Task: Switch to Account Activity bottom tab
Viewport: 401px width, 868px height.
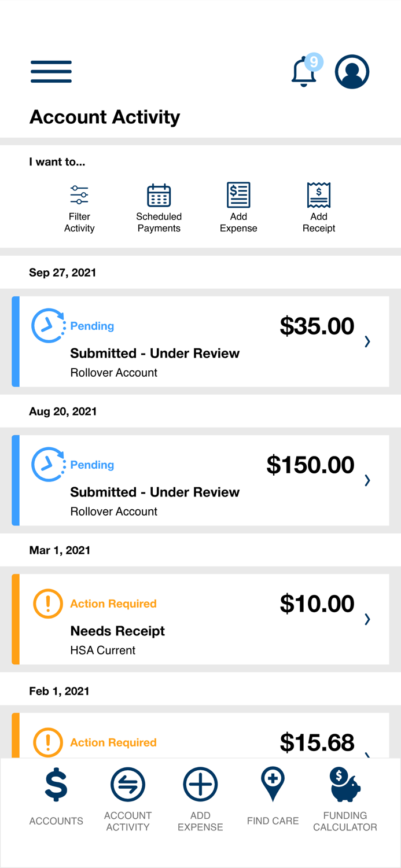Action: pyautogui.click(x=127, y=786)
